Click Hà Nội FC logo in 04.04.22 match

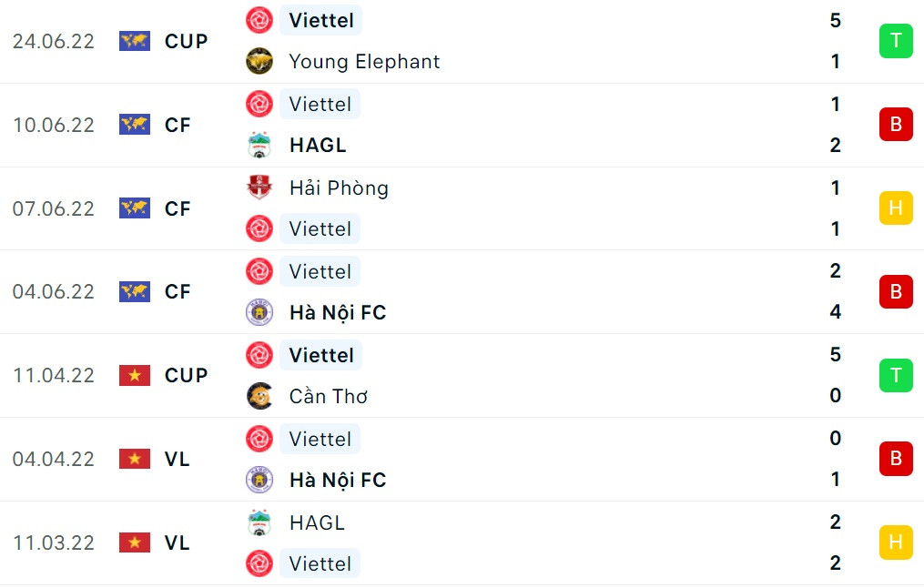259,480
